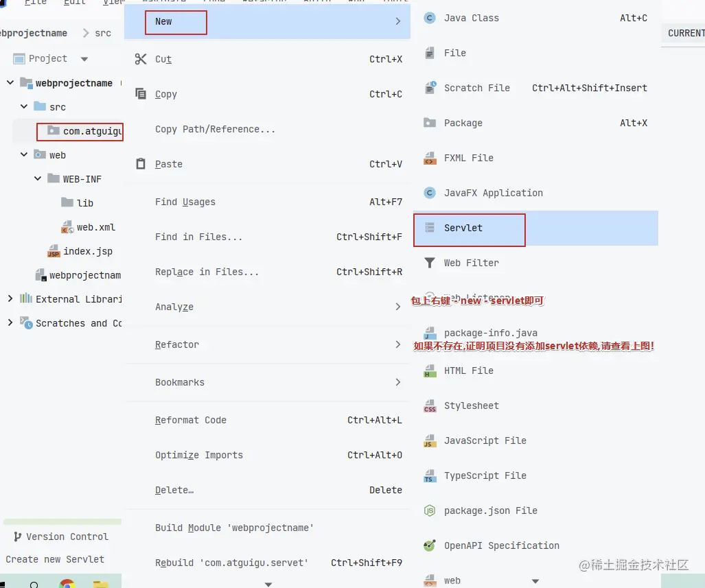
Task: Expand the Refactor submenu arrow
Action: pos(397,344)
